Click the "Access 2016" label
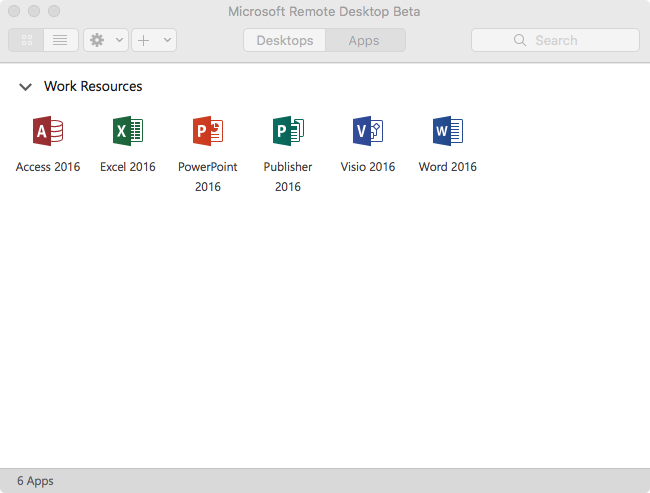The image size is (650, 493). tap(48, 167)
